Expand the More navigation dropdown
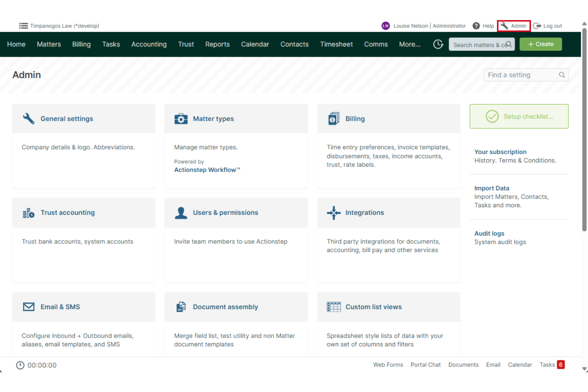 (410, 44)
